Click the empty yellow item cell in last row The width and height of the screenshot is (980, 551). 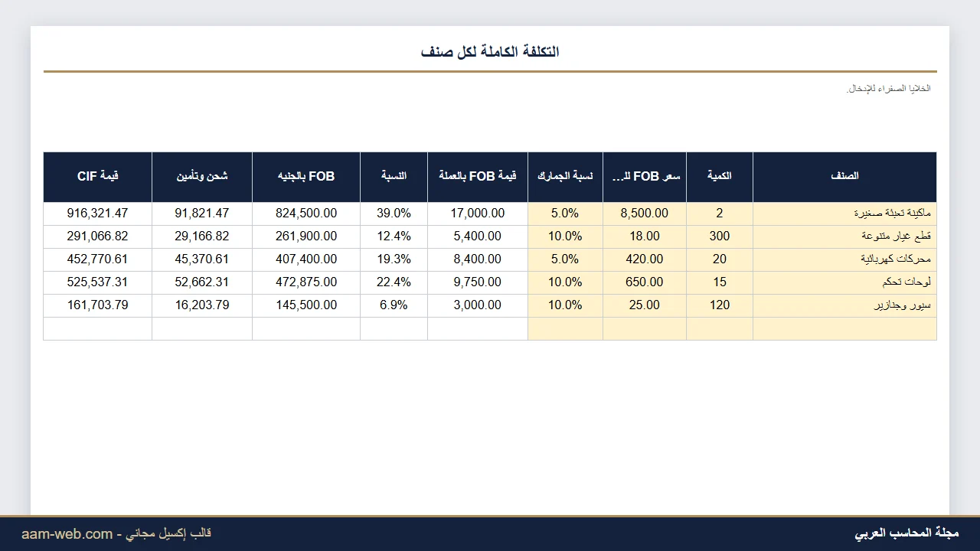pyautogui.click(x=844, y=328)
